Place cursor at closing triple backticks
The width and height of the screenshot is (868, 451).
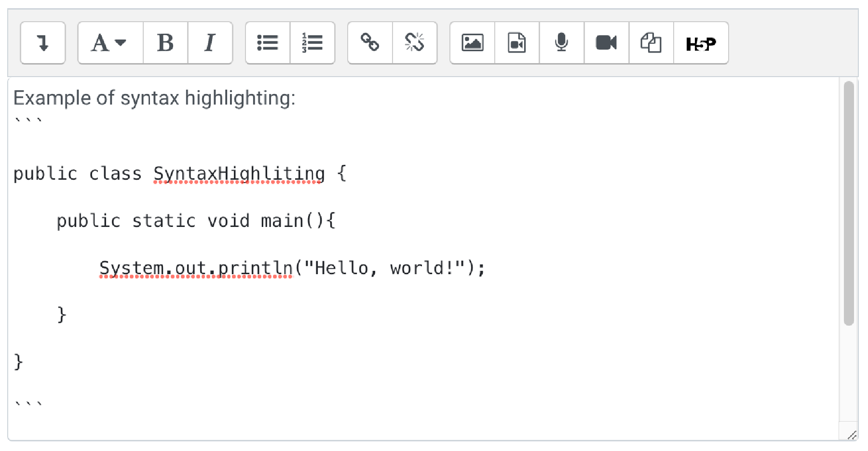tap(28, 404)
